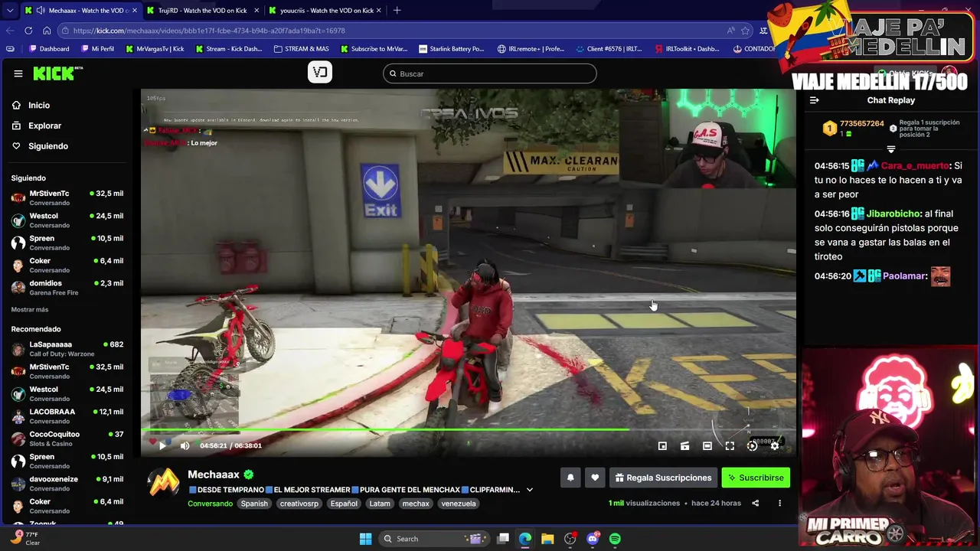Create a clip from the video
This screenshot has height=551, width=980.
point(685,445)
